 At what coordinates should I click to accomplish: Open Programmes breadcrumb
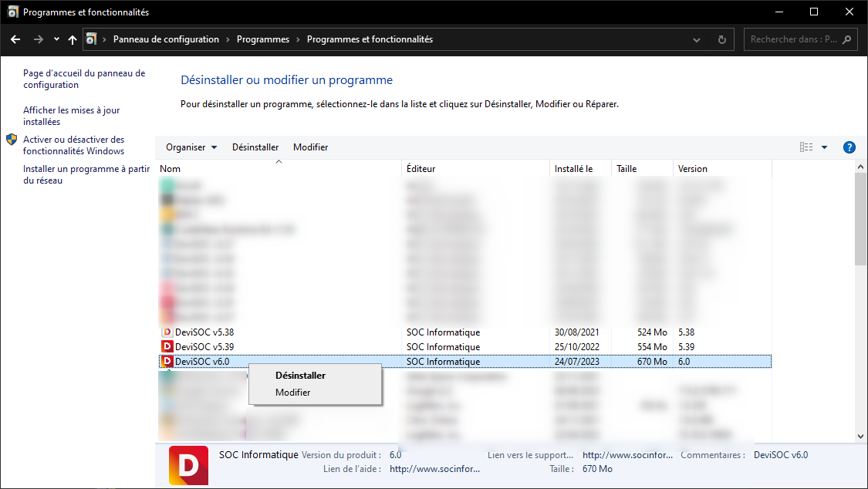pos(263,39)
